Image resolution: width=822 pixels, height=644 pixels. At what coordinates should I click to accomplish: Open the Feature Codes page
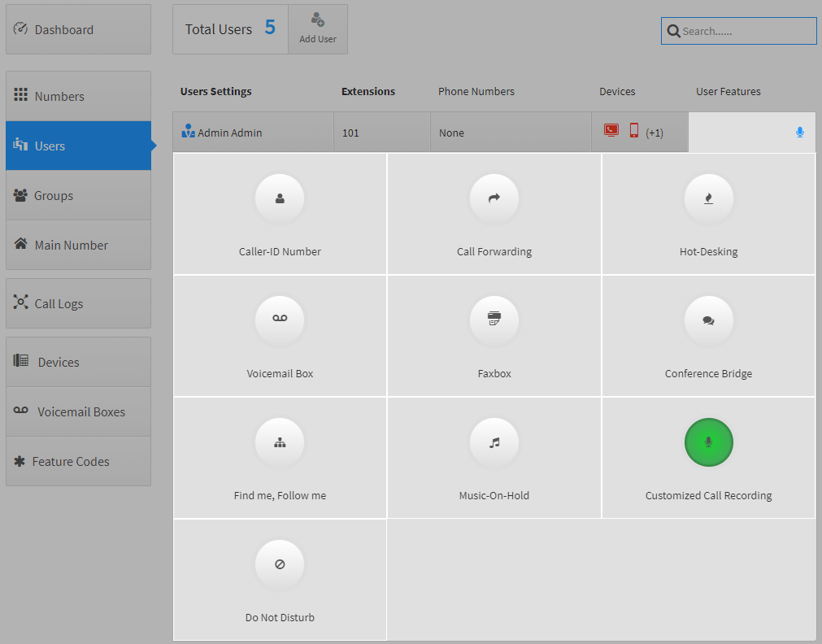point(78,461)
